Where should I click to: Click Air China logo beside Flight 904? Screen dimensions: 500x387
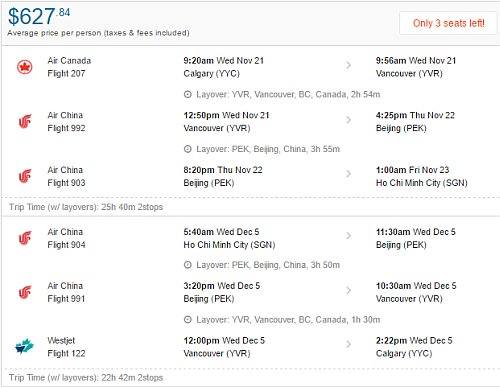[25, 238]
